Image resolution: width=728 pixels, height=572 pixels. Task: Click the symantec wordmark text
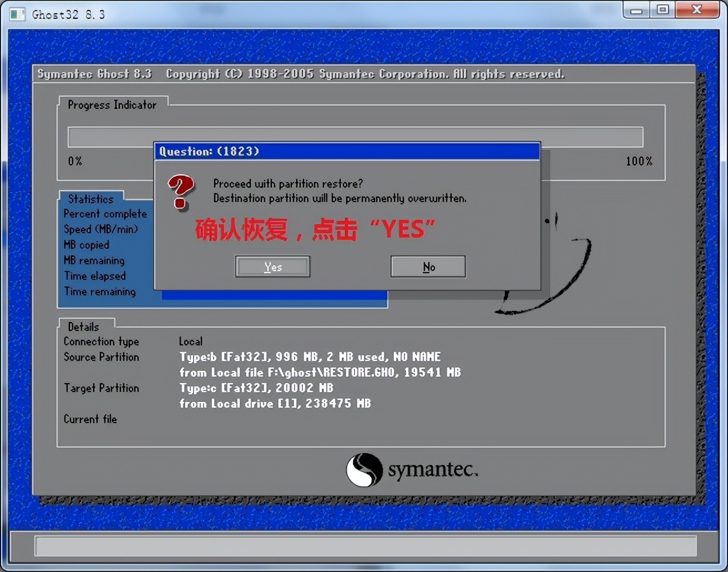click(x=432, y=470)
